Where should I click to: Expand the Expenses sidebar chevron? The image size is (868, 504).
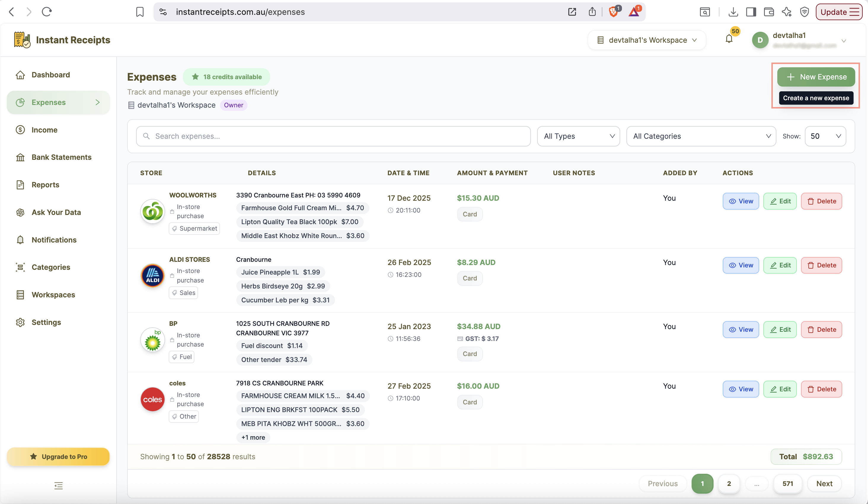pyautogui.click(x=98, y=102)
